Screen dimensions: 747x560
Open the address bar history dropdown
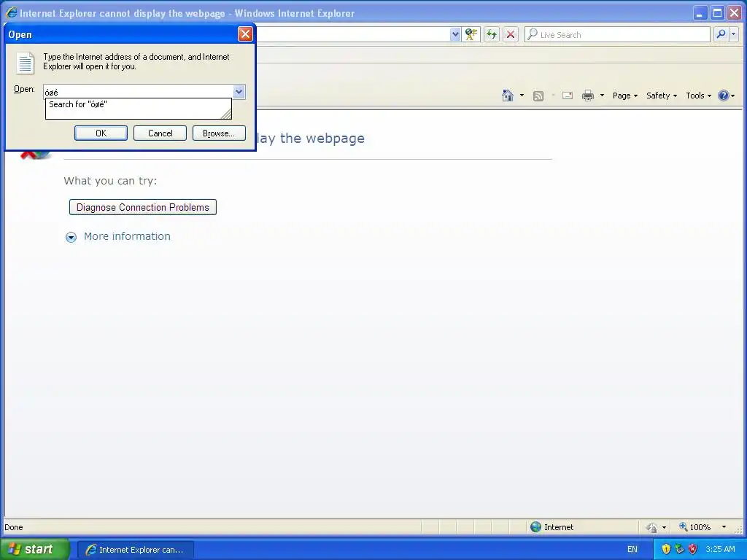point(455,34)
